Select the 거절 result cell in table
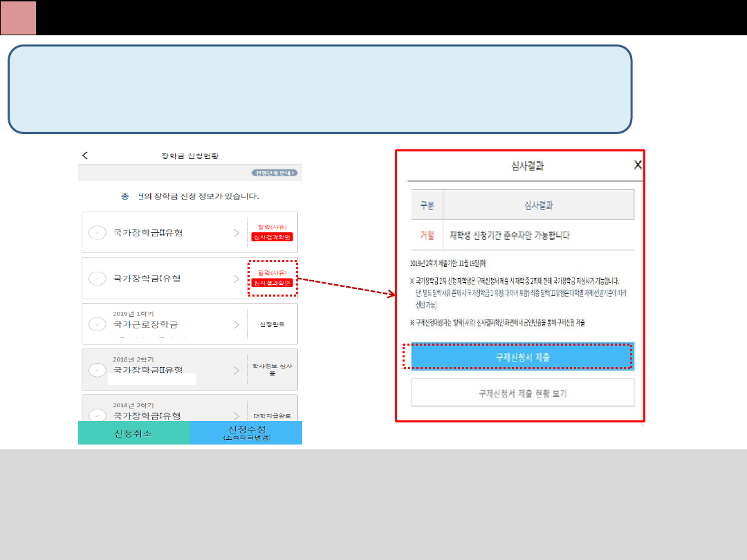 point(427,236)
